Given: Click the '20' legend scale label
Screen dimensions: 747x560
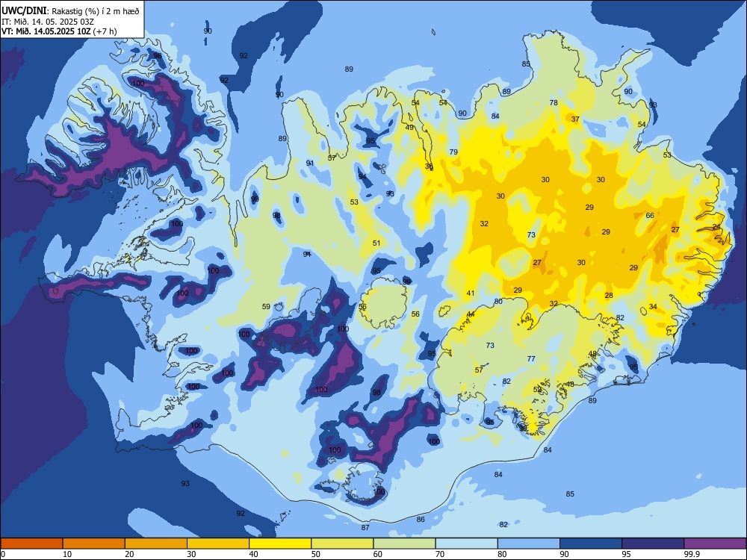Looking at the screenshot, I should (129, 554).
